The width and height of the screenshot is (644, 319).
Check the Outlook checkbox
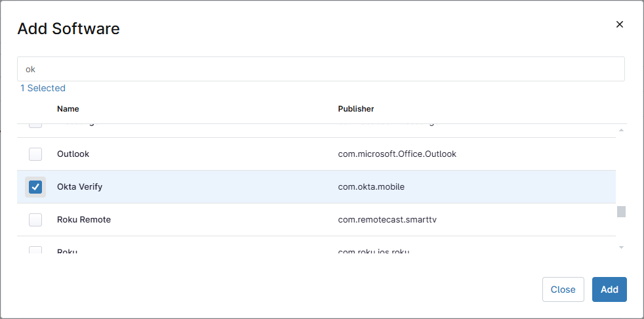point(35,154)
